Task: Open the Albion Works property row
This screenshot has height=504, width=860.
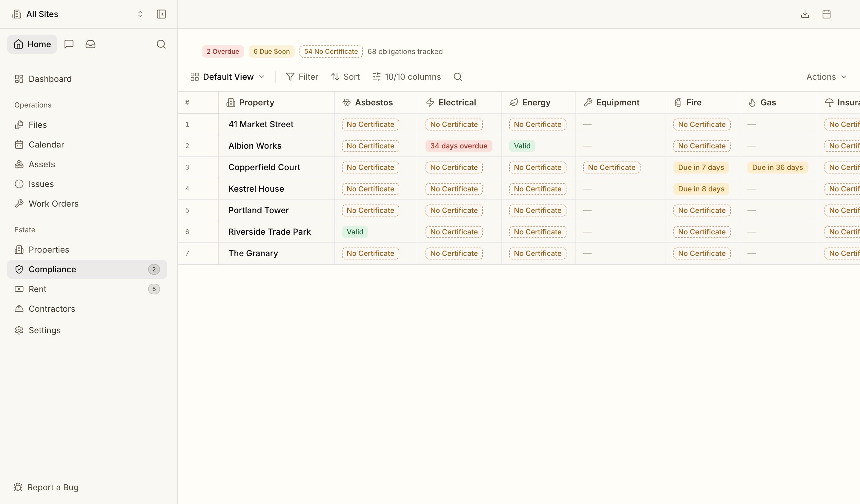Action: (255, 146)
